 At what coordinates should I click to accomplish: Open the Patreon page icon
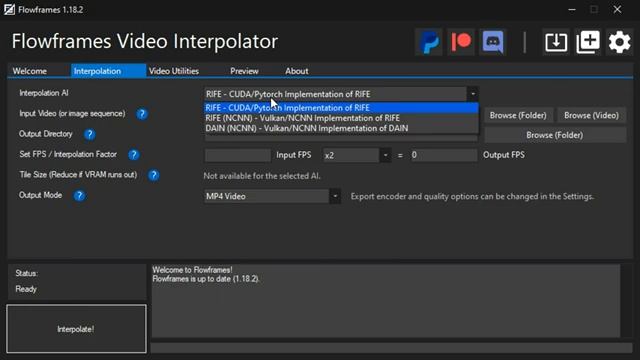tap(461, 42)
